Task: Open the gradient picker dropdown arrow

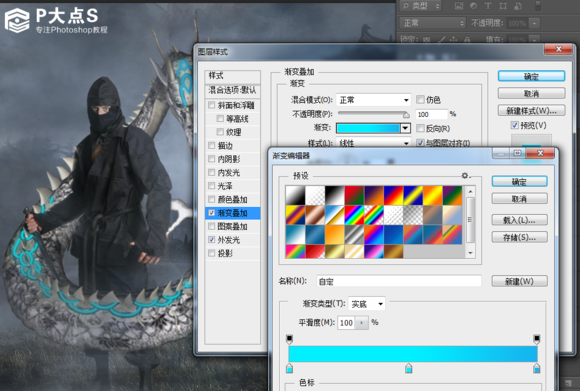Action: pos(405,128)
